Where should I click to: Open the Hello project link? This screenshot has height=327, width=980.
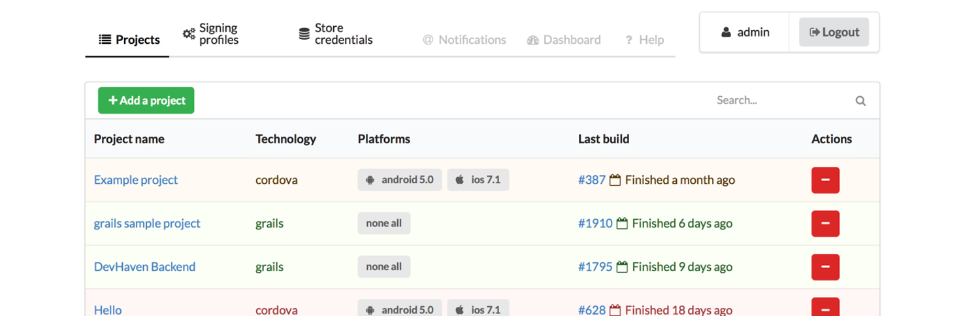pyautogui.click(x=108, y=310)
